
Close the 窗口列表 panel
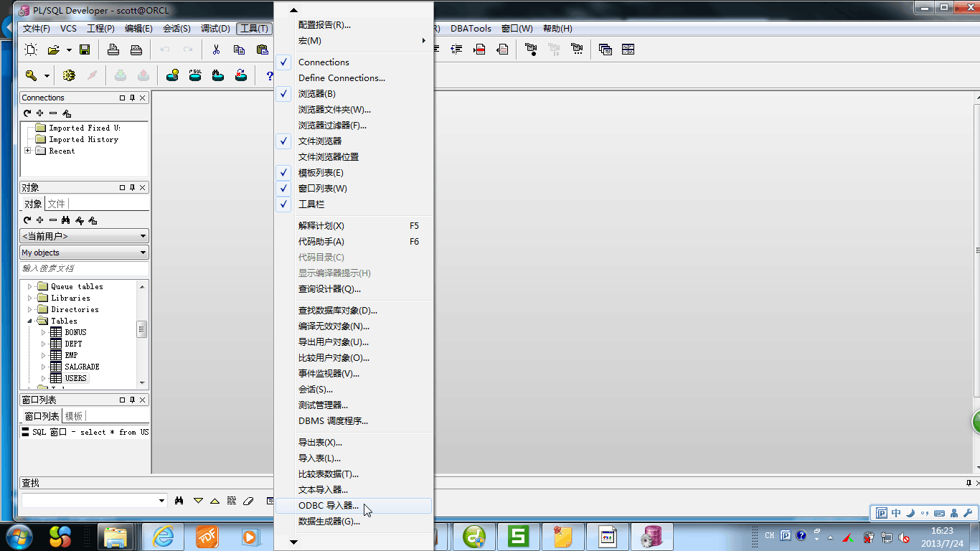(142, 400)
